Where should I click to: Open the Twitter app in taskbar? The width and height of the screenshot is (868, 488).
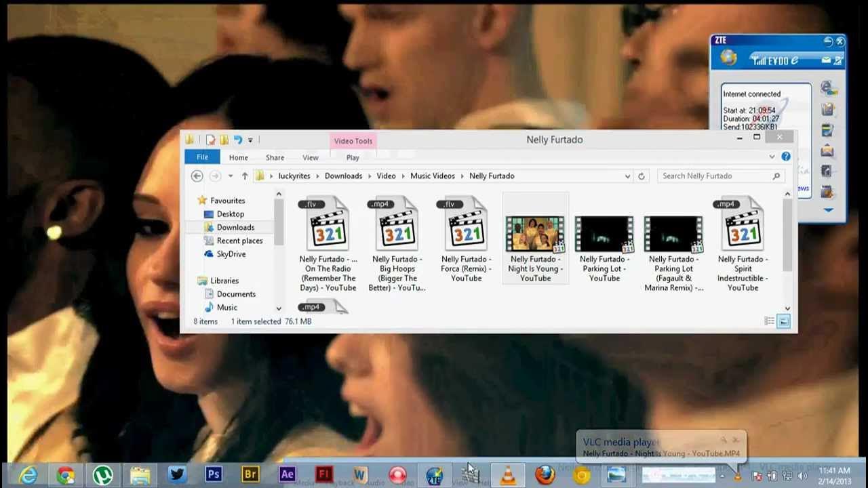coord(177,475)
